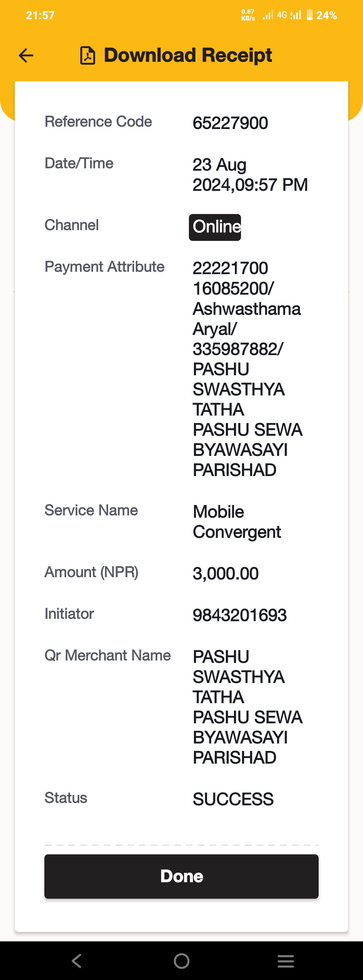Tap the Mobile Convergent service name

pos(237,521)
